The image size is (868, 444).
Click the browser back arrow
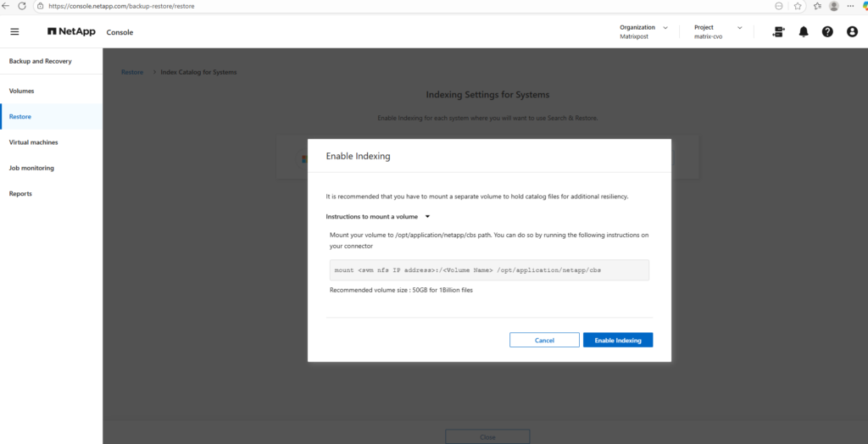(6, 6)
